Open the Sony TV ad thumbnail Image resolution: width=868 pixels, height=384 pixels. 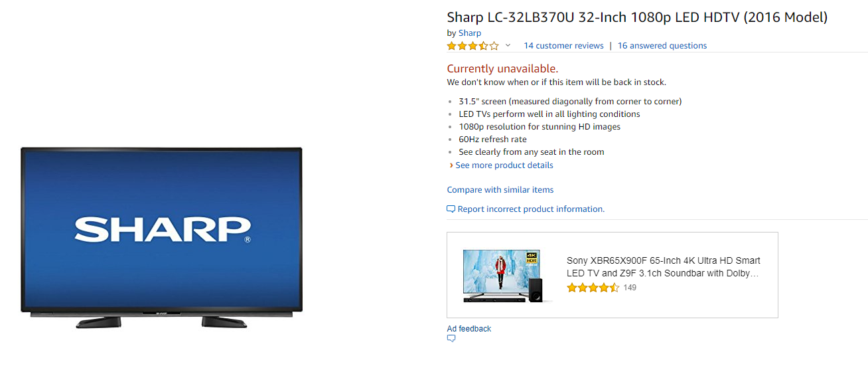click(x=508, y=276)
